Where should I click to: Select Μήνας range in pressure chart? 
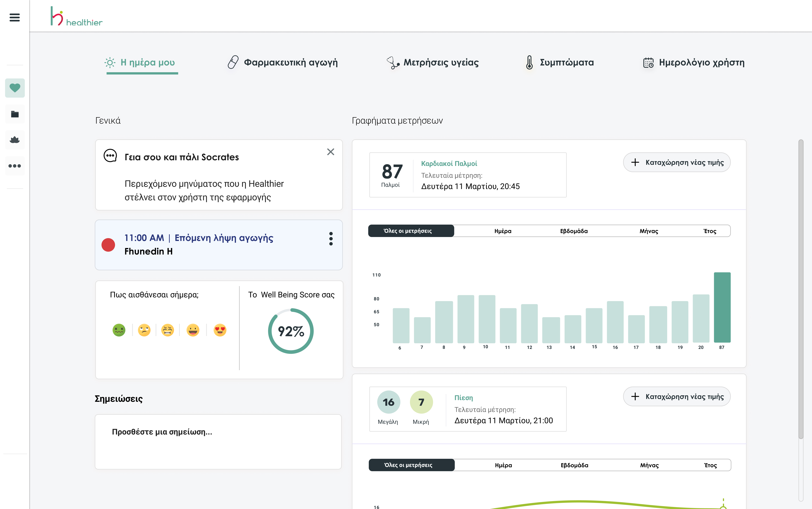click(649, 465)
